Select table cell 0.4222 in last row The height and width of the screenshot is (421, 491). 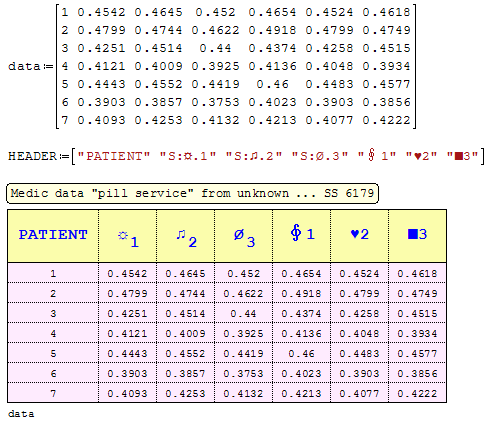[417, 393]
